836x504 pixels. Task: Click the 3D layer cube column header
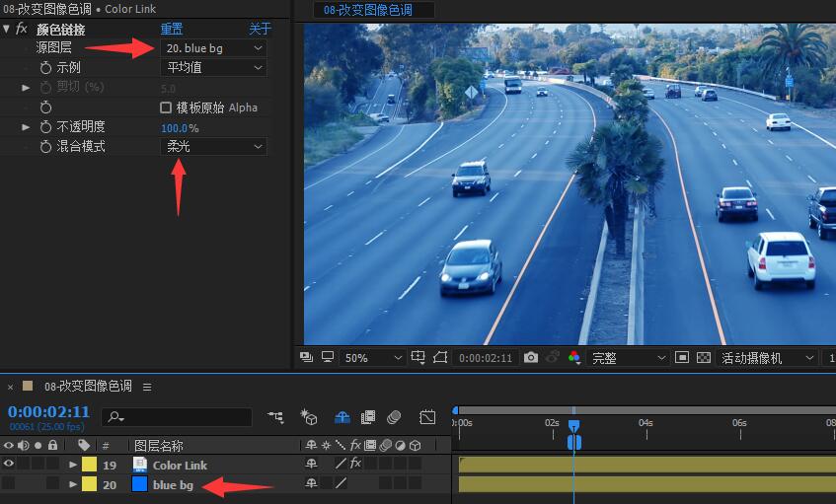click(416, 445)
